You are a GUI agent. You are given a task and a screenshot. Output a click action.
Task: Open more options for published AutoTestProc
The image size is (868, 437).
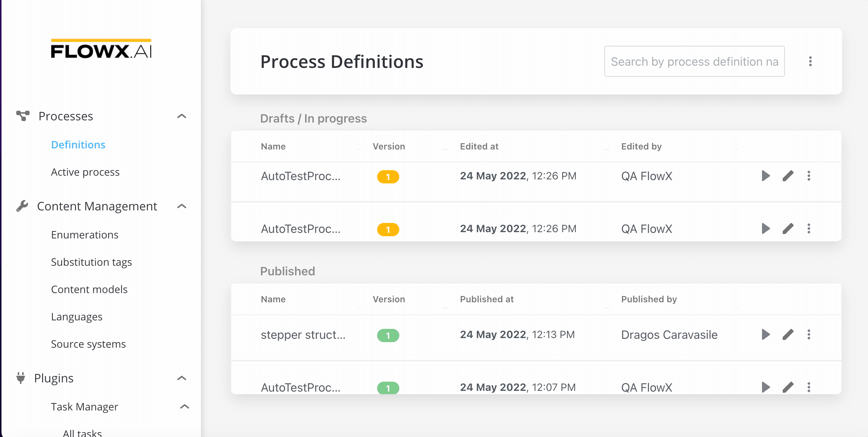809,387
